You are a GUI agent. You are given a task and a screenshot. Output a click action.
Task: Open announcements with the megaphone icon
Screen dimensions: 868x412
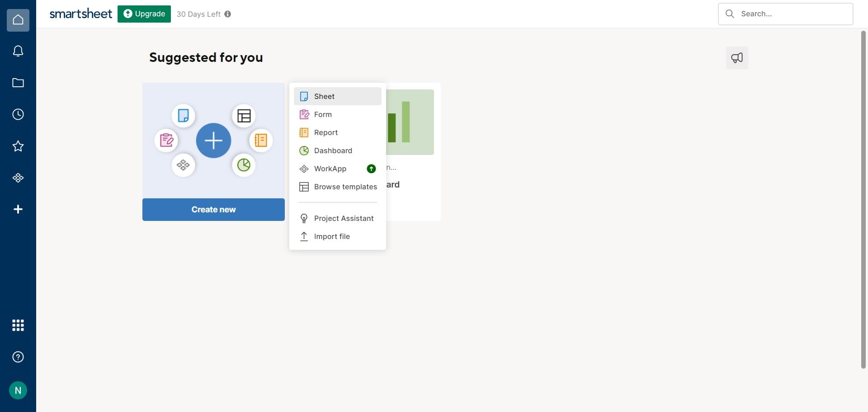click(x=737, y=57)
